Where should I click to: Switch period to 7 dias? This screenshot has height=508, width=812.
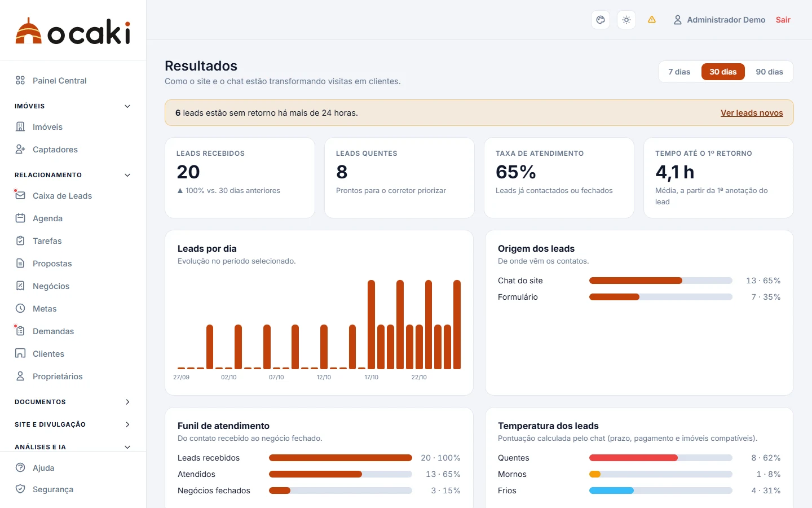[679, 72]
